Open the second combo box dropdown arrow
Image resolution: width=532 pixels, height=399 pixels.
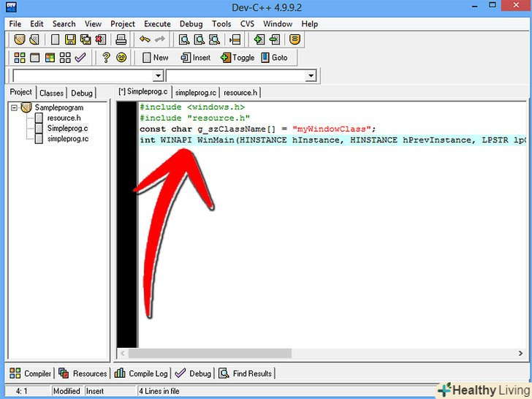(x=311, y=76)
